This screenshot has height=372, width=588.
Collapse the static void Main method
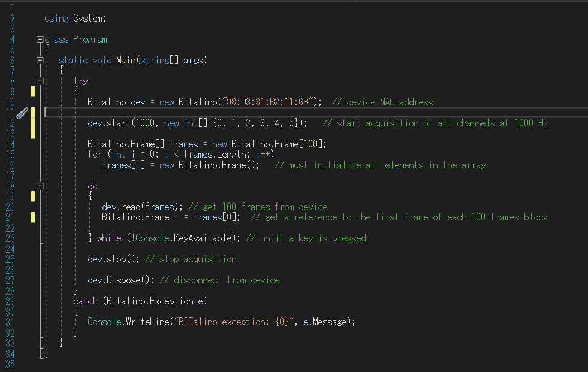pyautogui.click(x=40, y=60)
